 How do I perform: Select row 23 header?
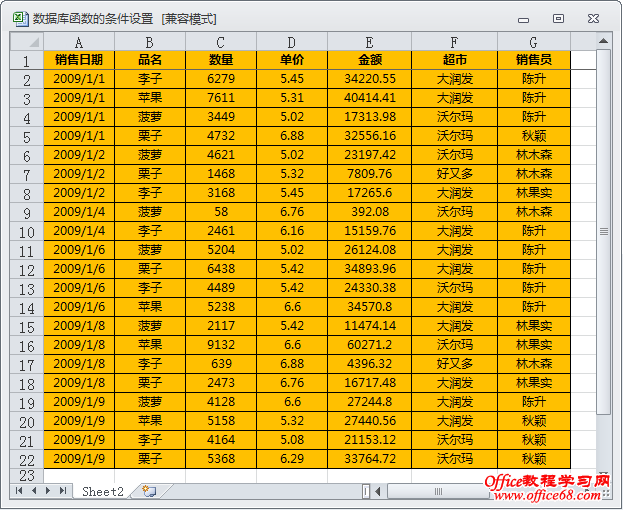(27, 476)
